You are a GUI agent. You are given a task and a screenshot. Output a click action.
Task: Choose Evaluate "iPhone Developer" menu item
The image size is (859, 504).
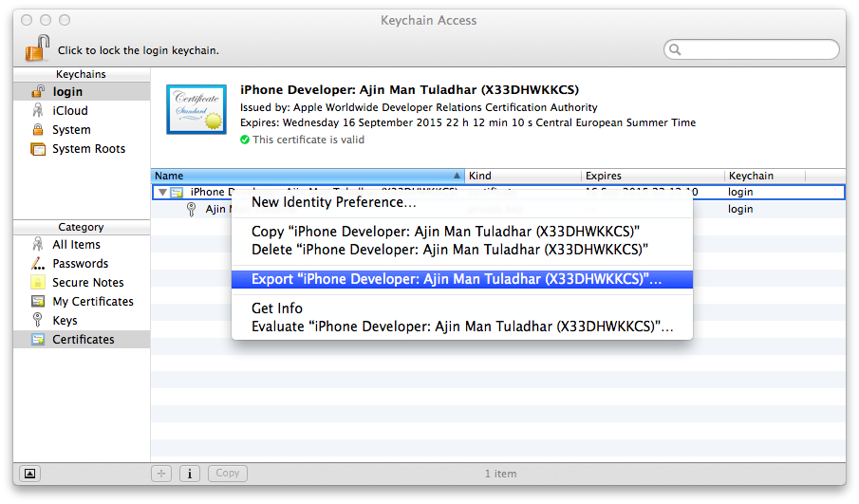click(462, 327)
